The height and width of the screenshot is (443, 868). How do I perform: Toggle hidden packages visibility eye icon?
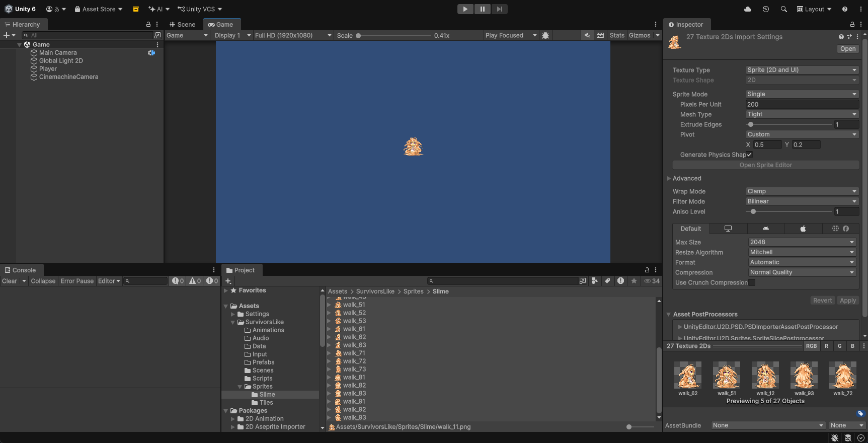(x=652, y=281)
